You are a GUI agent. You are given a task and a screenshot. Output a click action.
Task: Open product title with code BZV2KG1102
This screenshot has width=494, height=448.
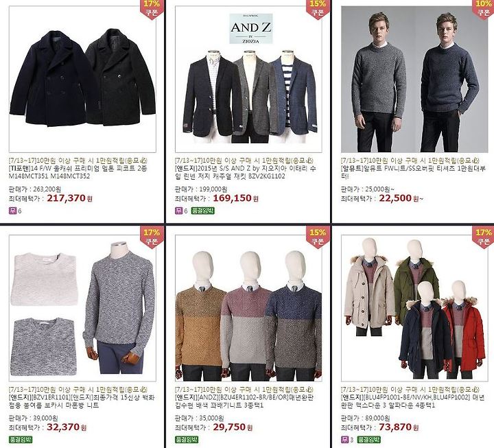[246, 172]
